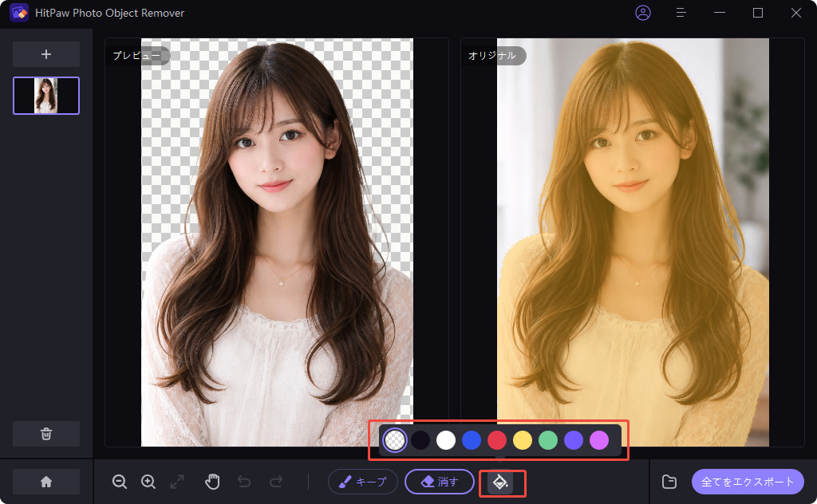Click the home icon button

click(46, 482)
